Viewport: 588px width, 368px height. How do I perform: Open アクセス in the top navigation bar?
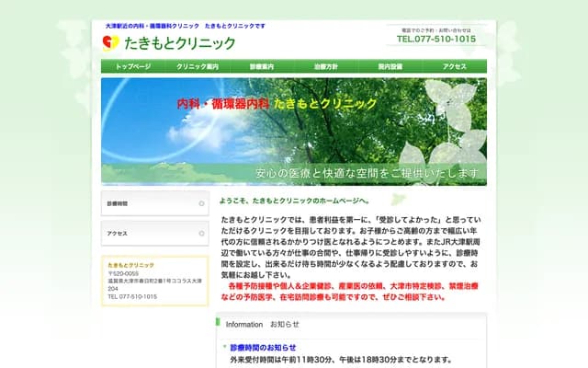pos(455,67)
